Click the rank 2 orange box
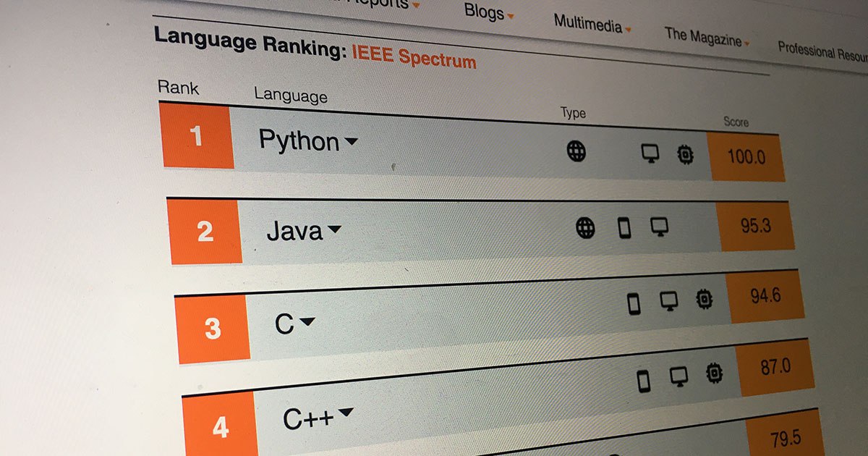This screenshot has width=868, height=456. [205, 231]
